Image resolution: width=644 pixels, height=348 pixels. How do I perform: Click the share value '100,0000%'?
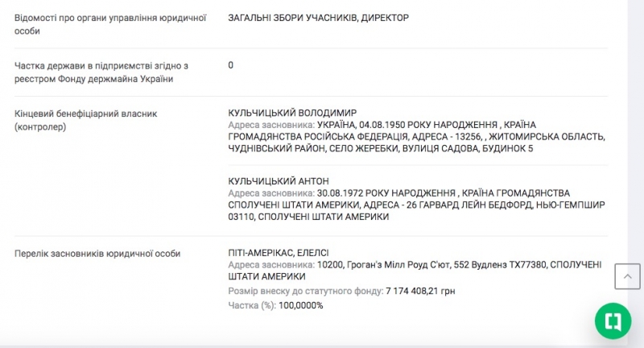click(301, 305)
